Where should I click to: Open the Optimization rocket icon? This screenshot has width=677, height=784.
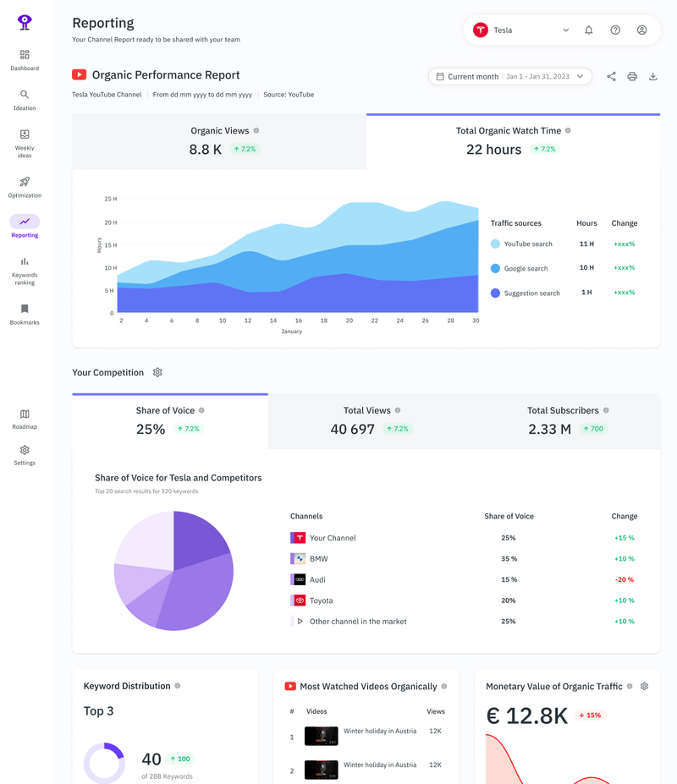tap(25, 182)
